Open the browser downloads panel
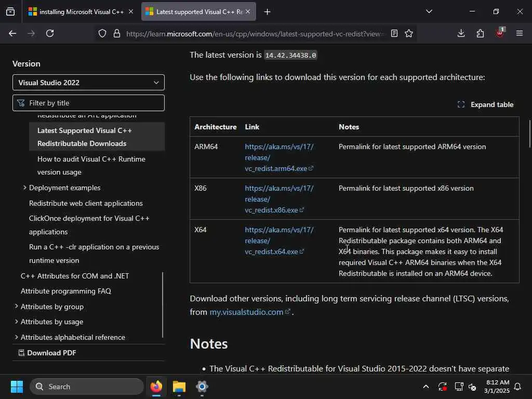The height and width of the screenshot is (399, 532). (461, 33)
